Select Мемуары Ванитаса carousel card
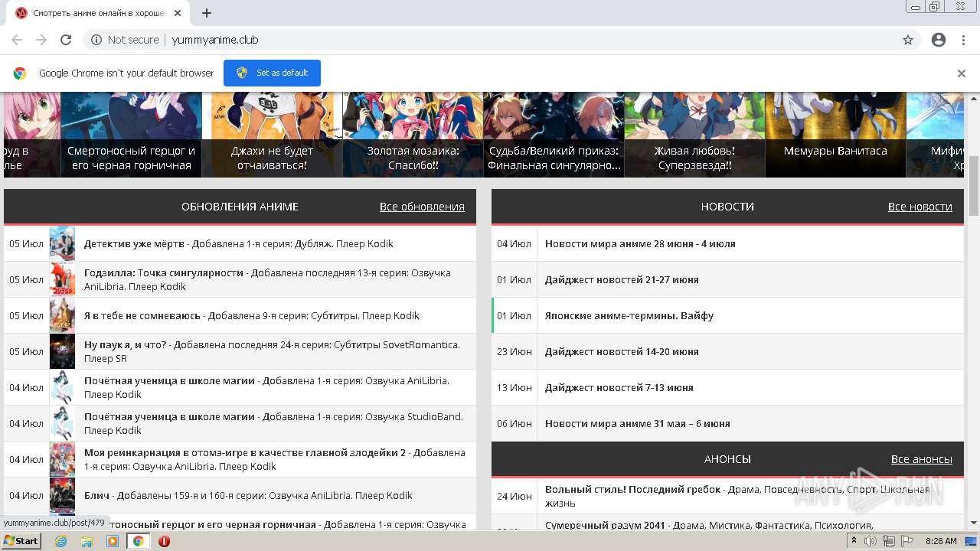980x551 pixels. coord(835,135)
